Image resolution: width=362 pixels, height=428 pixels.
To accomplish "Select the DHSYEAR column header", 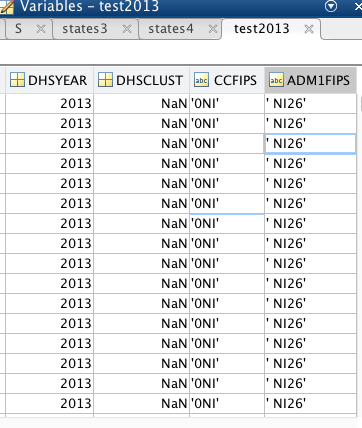I will (49, 80).
